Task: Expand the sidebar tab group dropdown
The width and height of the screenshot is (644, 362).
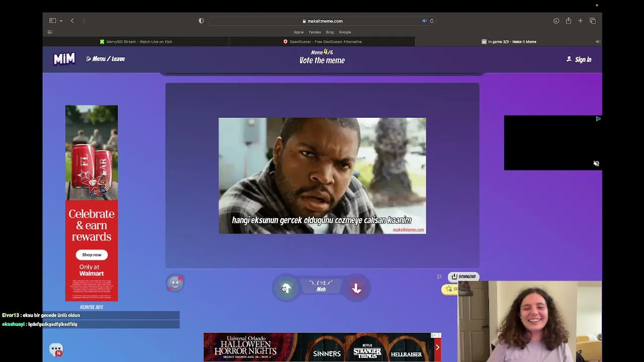Action: click(x=61, y=21)
